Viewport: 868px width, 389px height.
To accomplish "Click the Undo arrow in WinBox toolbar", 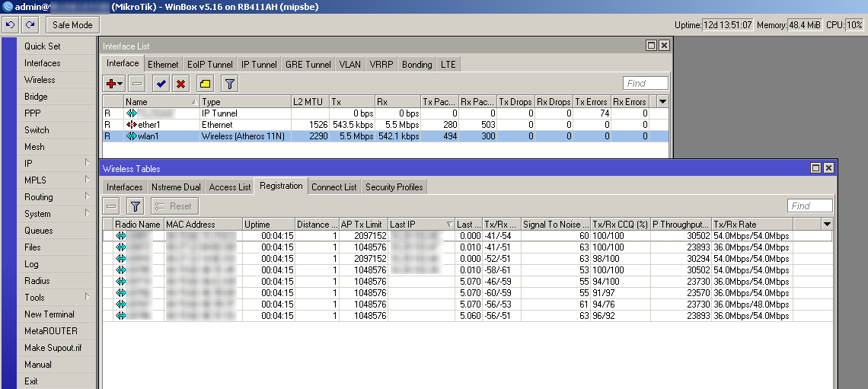I will coord(11,25).
